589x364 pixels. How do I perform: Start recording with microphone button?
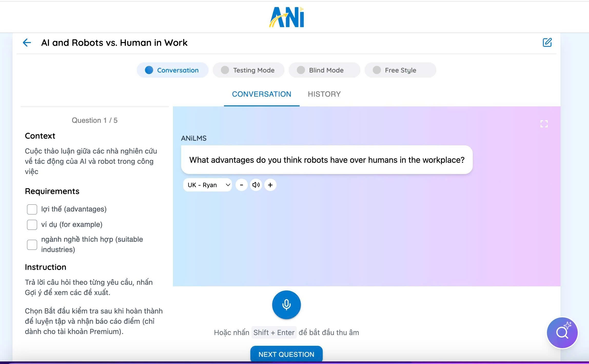[286, 305]
